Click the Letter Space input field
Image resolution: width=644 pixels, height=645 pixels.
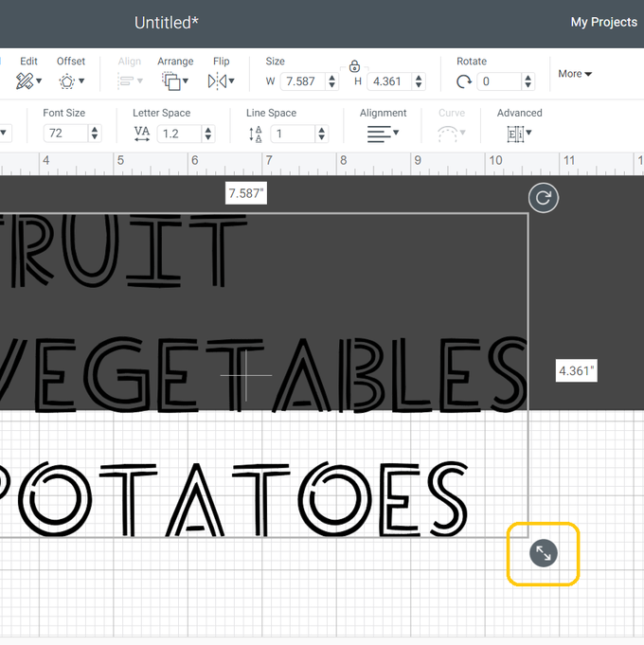click(x=178, y=134)
